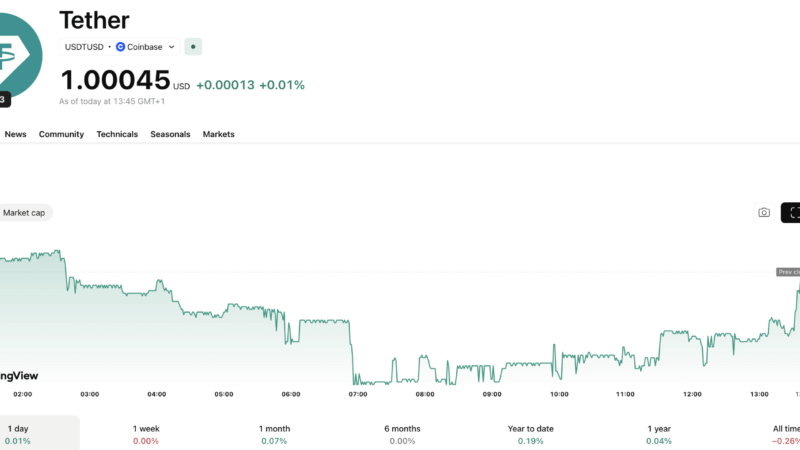Select the All time range
Screen dimensions: 800x450
[x=786, y=434]
